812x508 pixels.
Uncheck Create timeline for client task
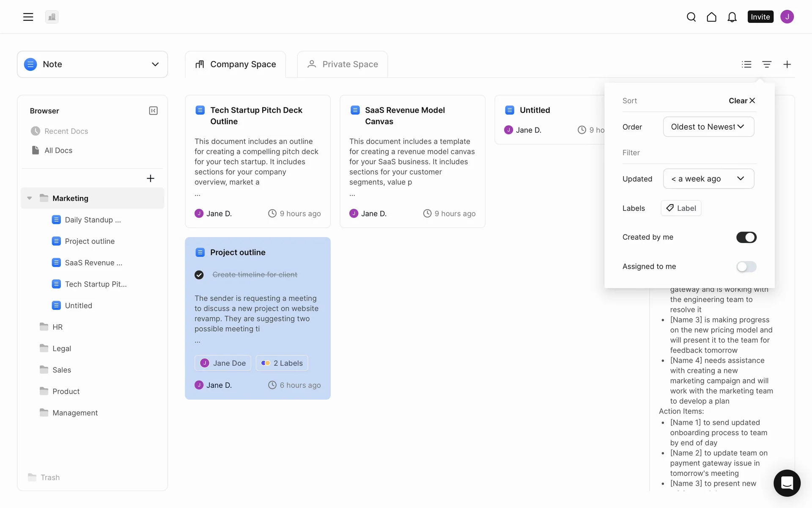coord(199,275)
